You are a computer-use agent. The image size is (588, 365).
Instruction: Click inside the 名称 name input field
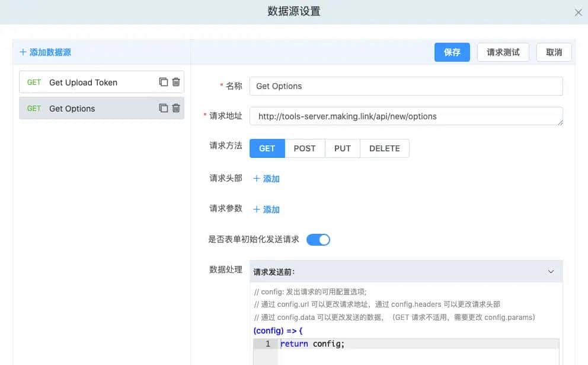[406, 86]
